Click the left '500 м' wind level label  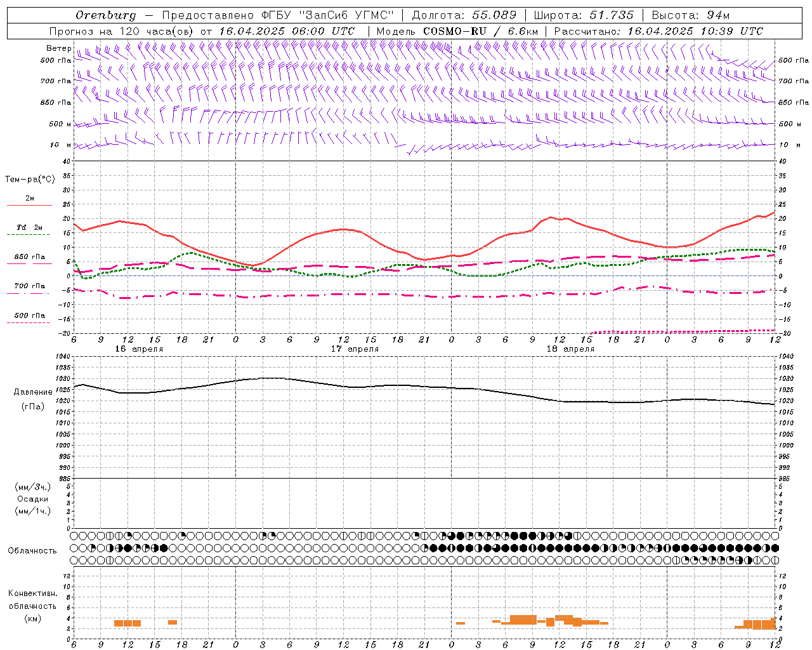(x=60, y=124)
